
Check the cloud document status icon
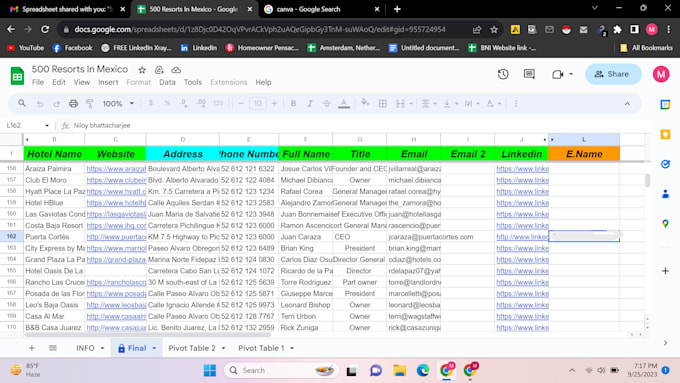[x=176, y=69]
